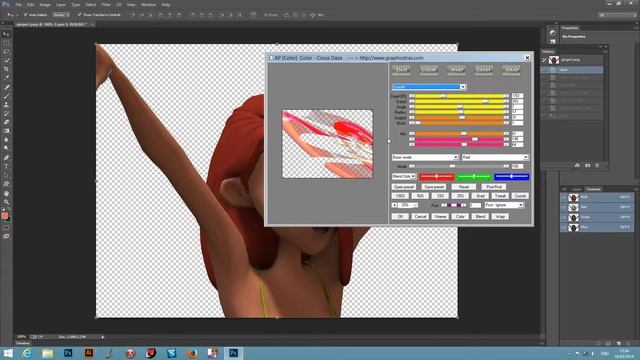Open the Post - Ignore dropdown
640x360 pixels.
(x=504, y=205)
